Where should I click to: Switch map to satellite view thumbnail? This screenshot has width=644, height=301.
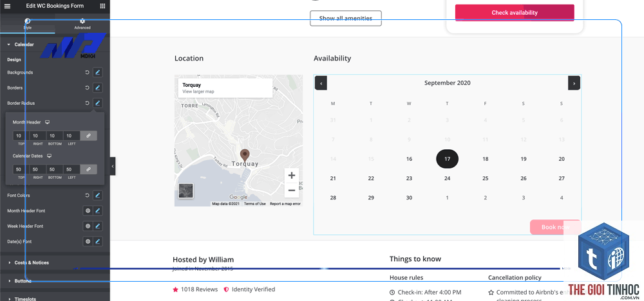tap(185, 190)
